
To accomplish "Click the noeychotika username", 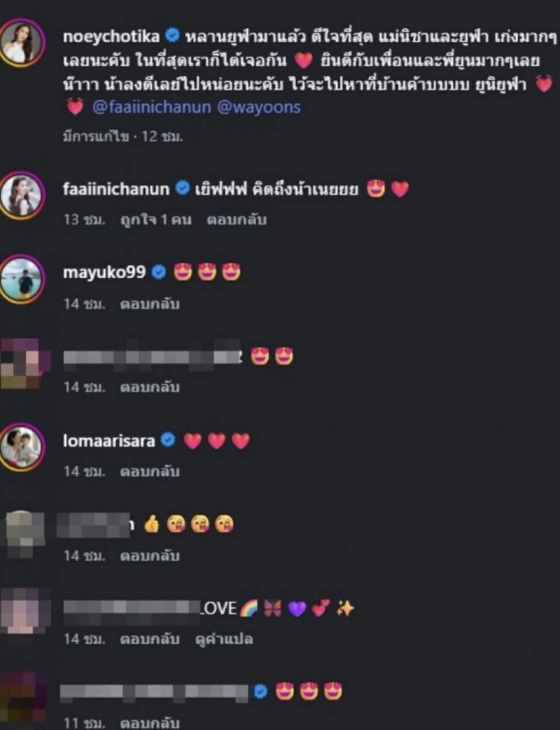I will pyautogui.click(x=111, y=36).
